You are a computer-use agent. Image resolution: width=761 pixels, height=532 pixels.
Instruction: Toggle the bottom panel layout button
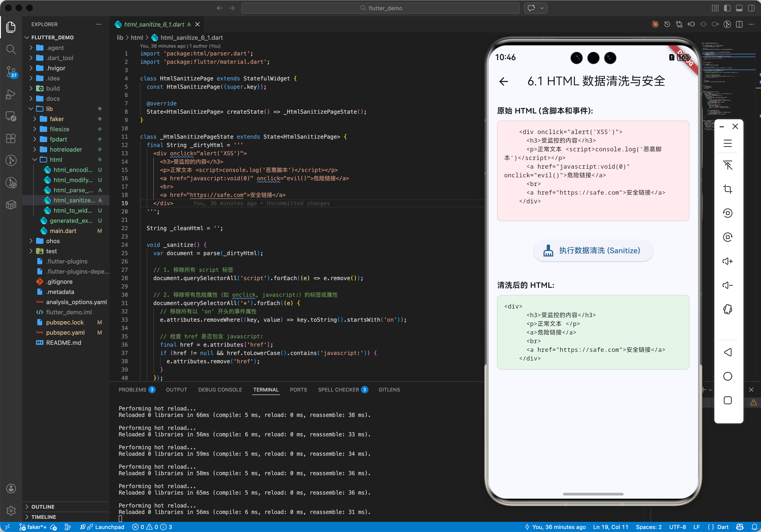pos(739,8)
